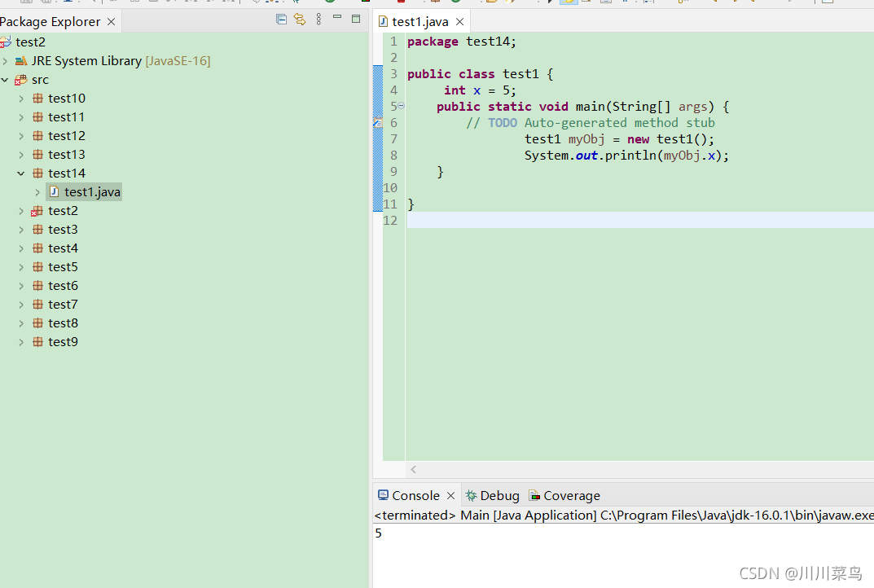
Task: Select the test11 package label
Action: 66,117
